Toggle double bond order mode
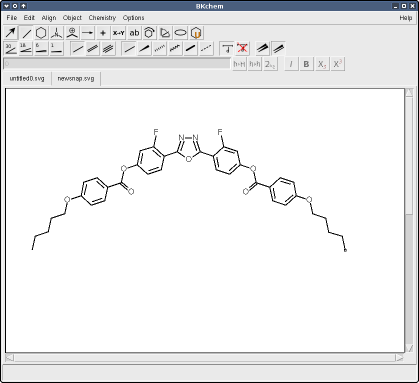The image size is (419, 383). tap(93, 49)
